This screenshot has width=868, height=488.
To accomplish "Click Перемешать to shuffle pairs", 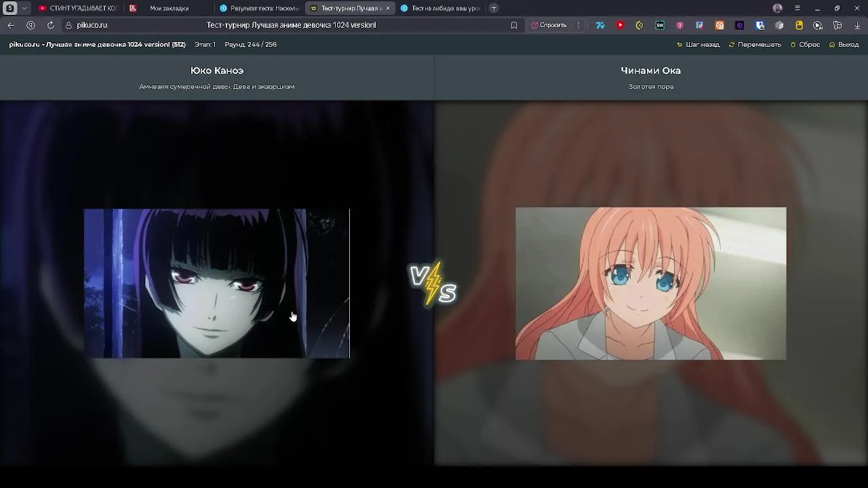I will [755, 45].
